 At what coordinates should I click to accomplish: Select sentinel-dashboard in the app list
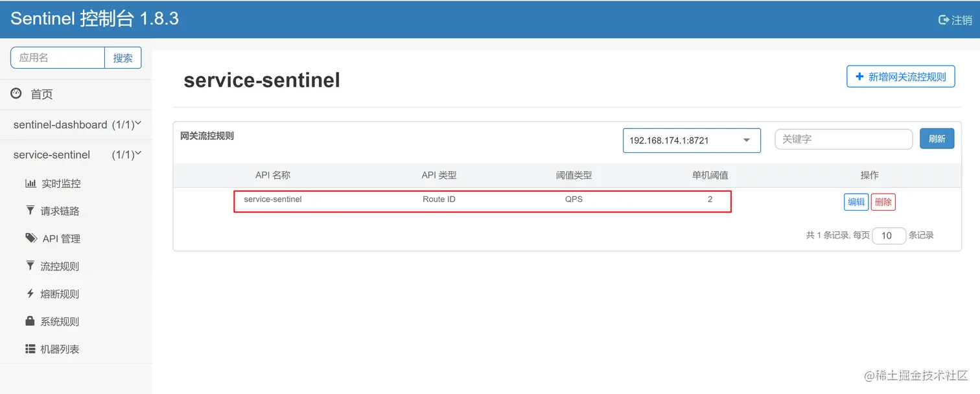(60, 124)
